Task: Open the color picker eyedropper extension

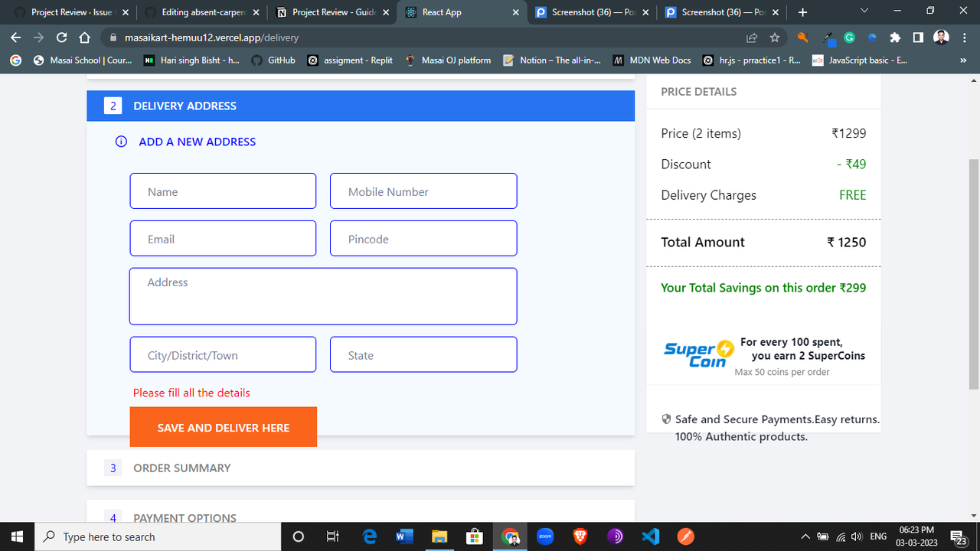Action: coord(828,37)
